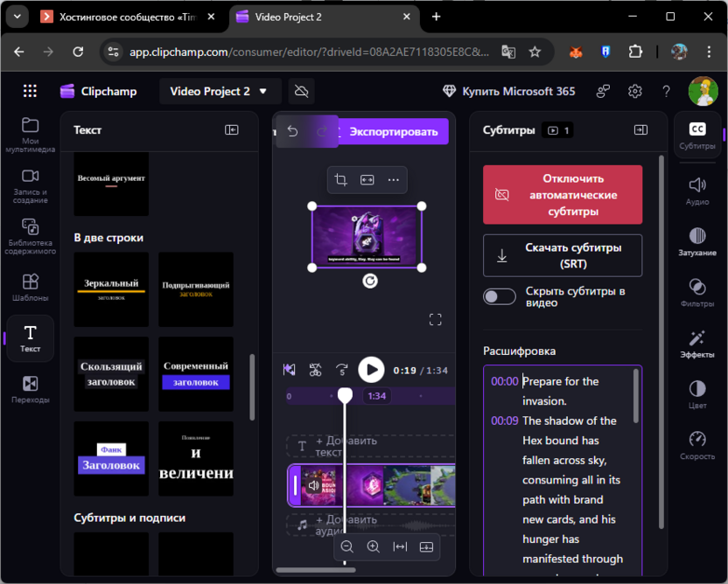Zoom in the timeline
The height and width of the screenshot is (584, 728).
pos(374,547)
